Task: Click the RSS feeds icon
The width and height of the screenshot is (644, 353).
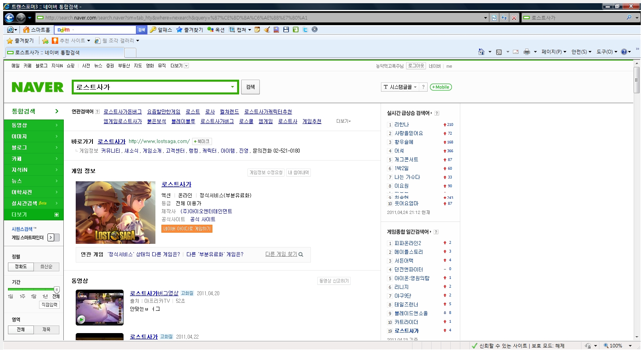Action: tap(499, 52)
